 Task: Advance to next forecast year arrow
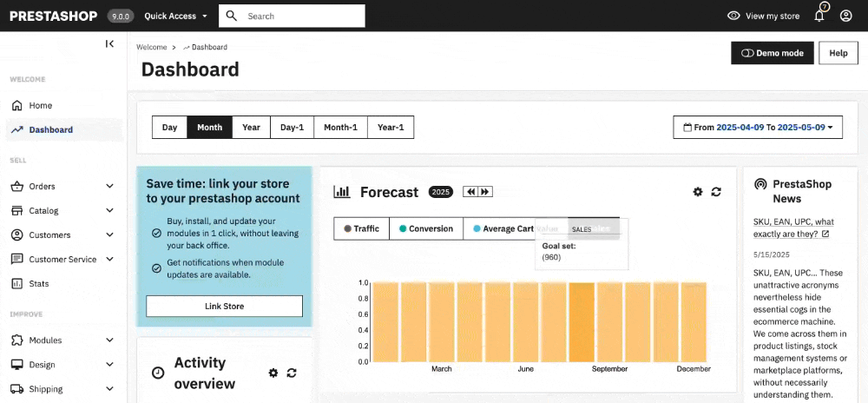click(485, 192)
